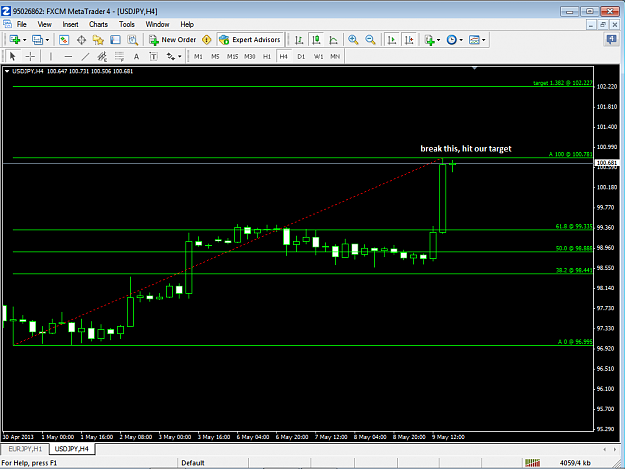
Task: Select the Vertical Line drawing tool
Action: (x=51, y=57)
